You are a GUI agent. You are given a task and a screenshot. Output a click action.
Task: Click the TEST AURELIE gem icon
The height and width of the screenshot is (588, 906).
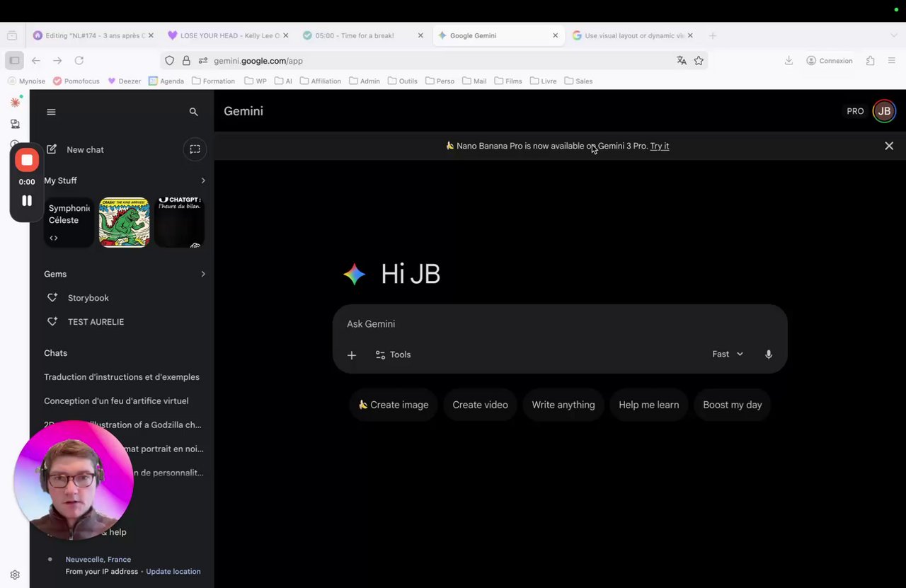(52, 322)
